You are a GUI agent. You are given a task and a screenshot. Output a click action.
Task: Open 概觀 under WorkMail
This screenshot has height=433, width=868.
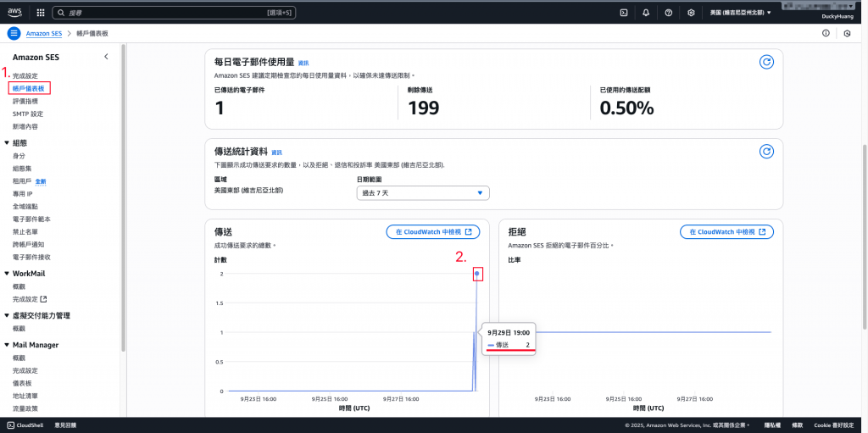(19, 286)
